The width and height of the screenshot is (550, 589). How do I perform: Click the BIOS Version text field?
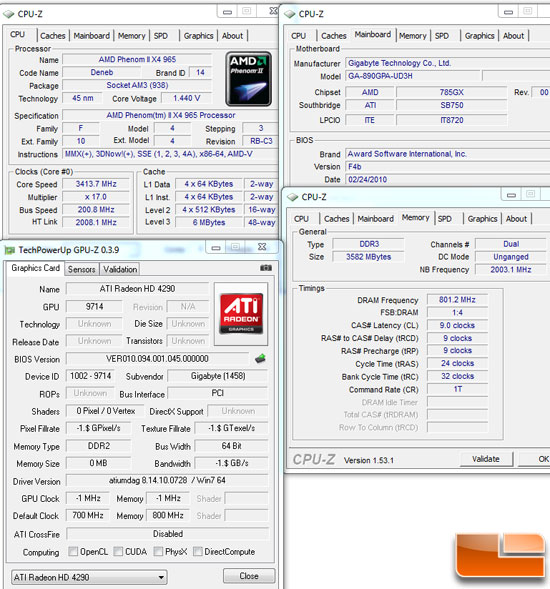157,359
